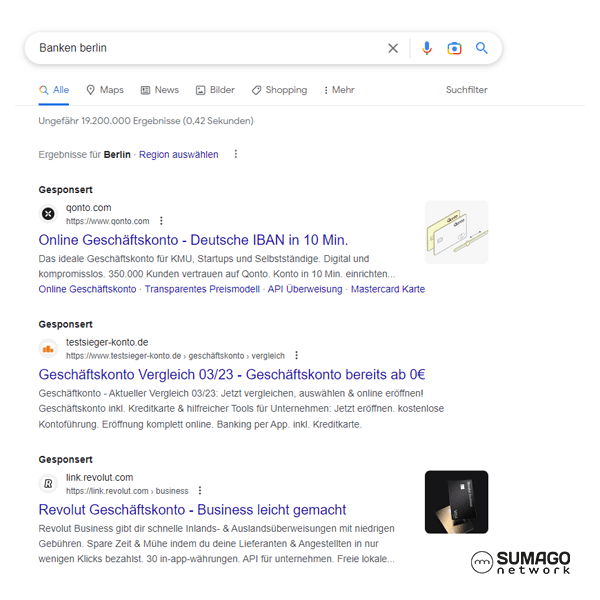Click the qonto.com favicon icon

[48, 214]
